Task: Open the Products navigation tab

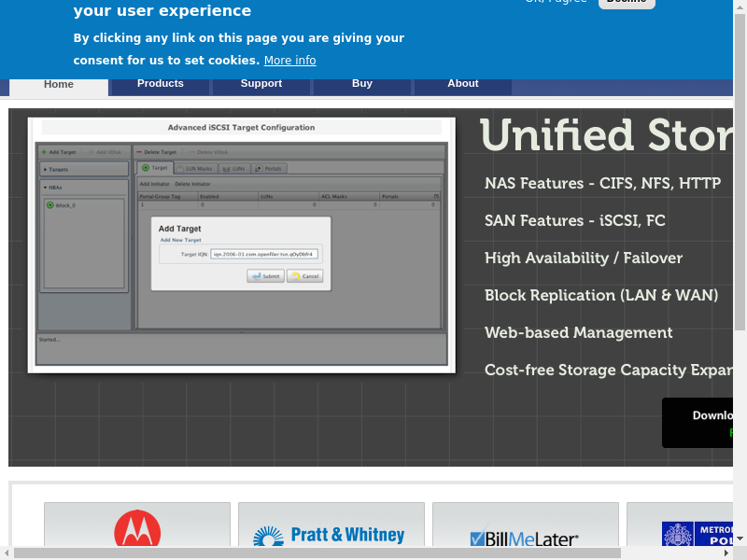Action: [x=161, y=84]
